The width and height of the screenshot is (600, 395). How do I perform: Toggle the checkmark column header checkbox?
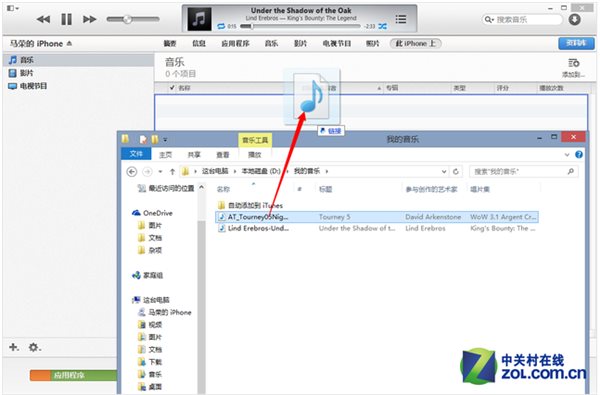(x=172, y=88)
